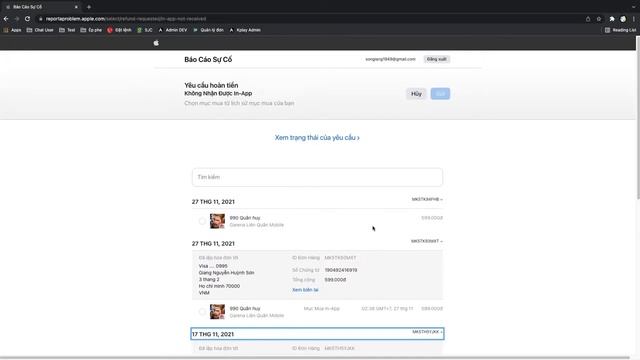Viewport: 640px width, 360px height.
Task: Click the Đăng xuất sign-out button
Action: point(436,59)
